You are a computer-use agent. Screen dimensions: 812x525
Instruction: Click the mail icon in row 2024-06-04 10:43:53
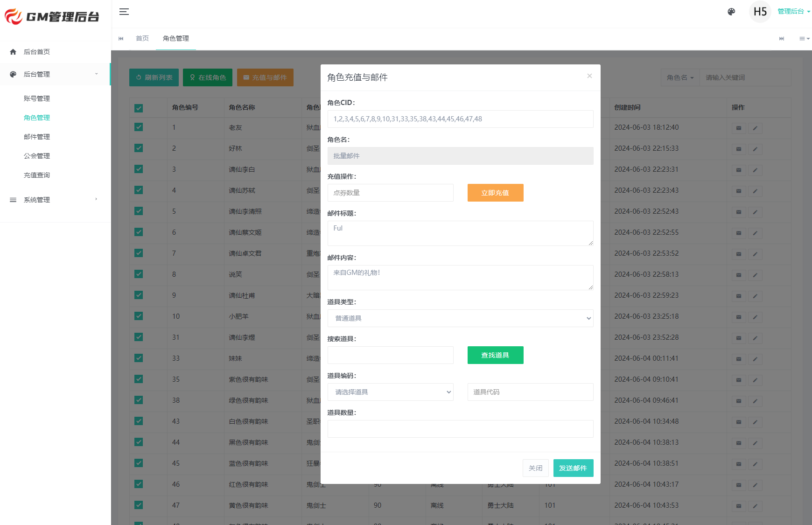click(739, 506)
